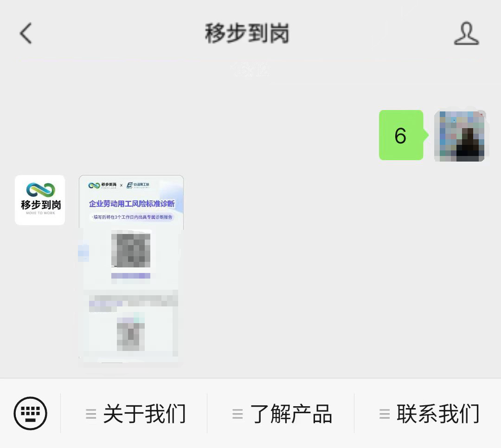This screenshot has width=501, height=448.
Task: Tap three-line icon beside 关于我们
Action: click(x=91, y=414)
